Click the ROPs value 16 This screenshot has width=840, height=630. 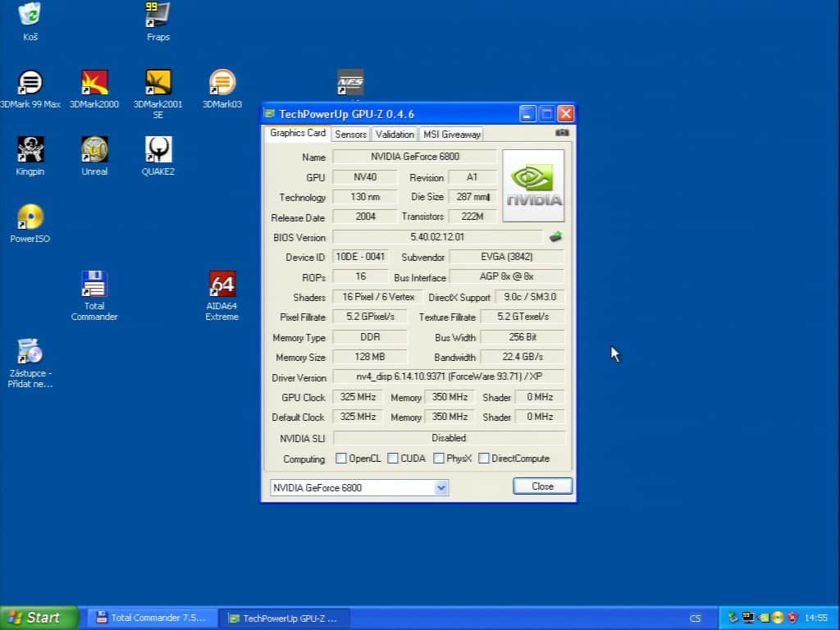(x=360, y=276)
